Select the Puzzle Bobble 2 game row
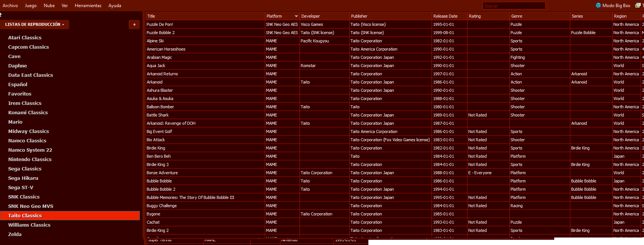 point(395,33)
